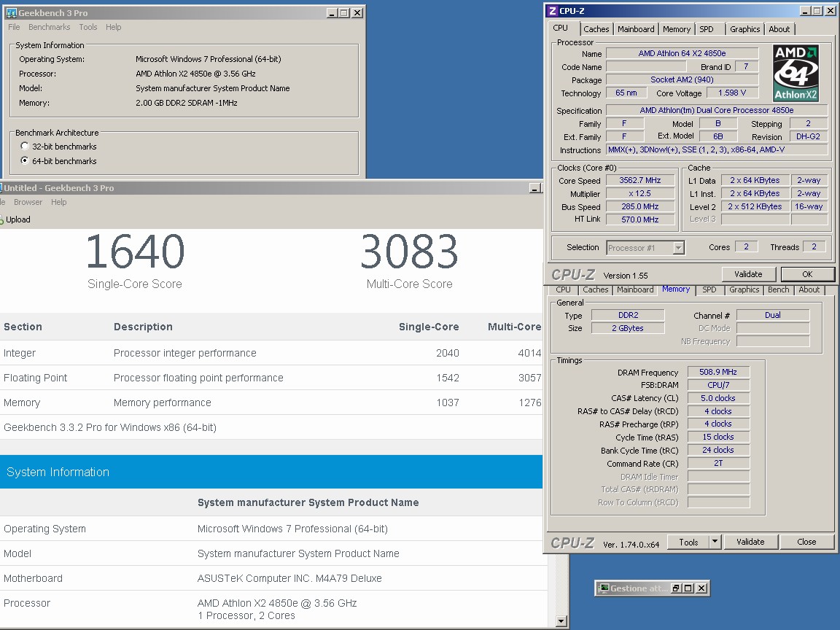Select 32-bit benchmarks option
This screenshot has width=840, height=630.
pyautogui.click(x=25, y=147)
